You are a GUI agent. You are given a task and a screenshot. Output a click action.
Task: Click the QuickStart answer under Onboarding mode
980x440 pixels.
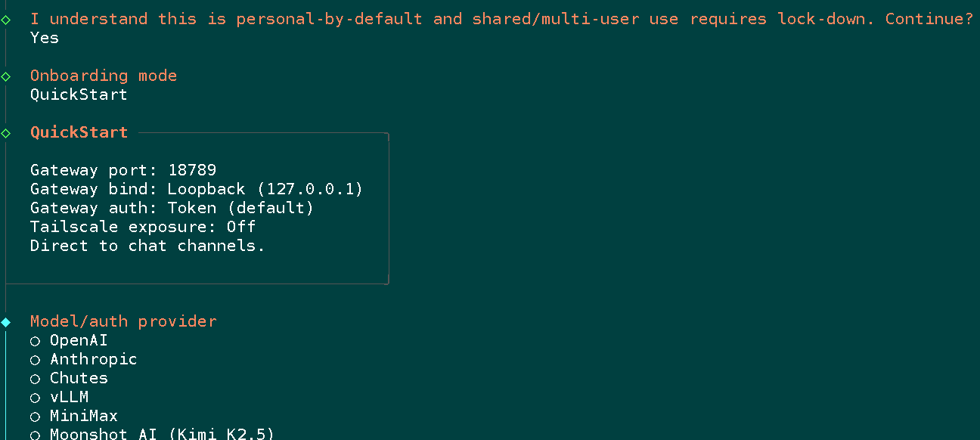pyautogui.click(x=79, y=95)
